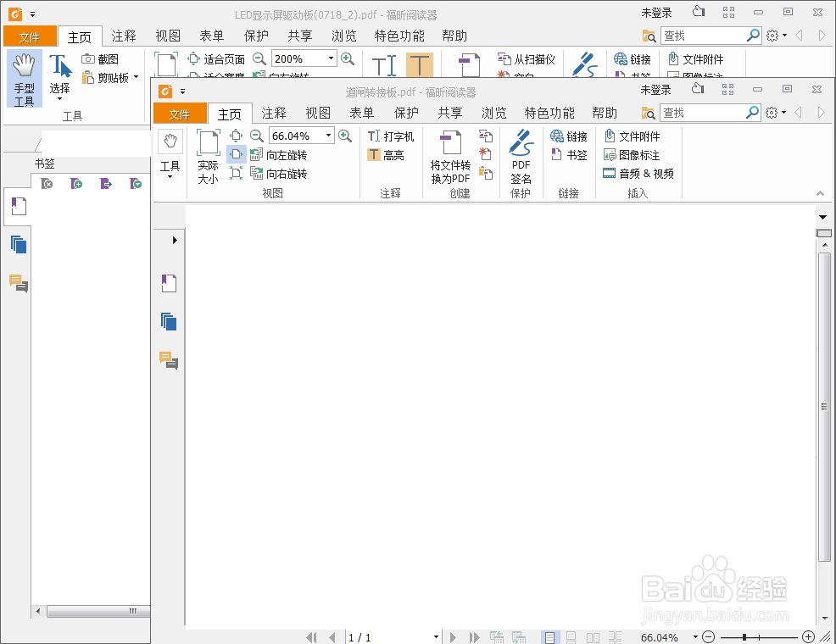
Task: Toggle continuous page view in status bar
Action: tap(572, 637)
